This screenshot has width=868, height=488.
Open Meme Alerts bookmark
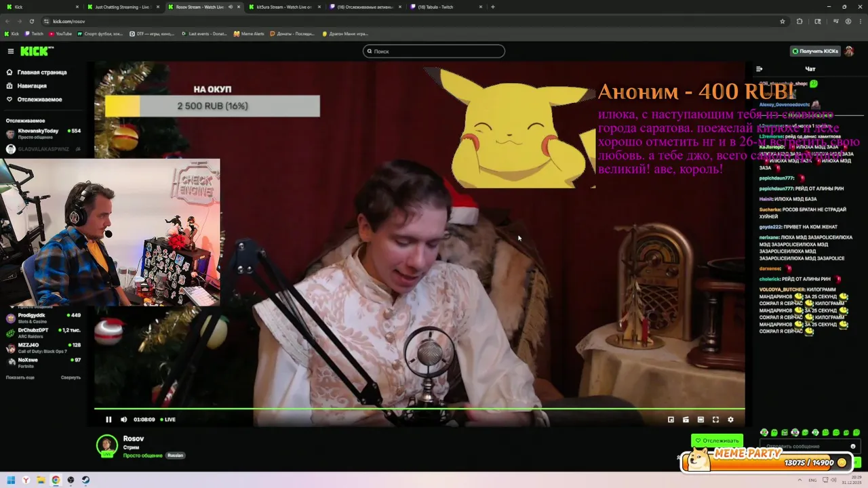pos(249,33)
